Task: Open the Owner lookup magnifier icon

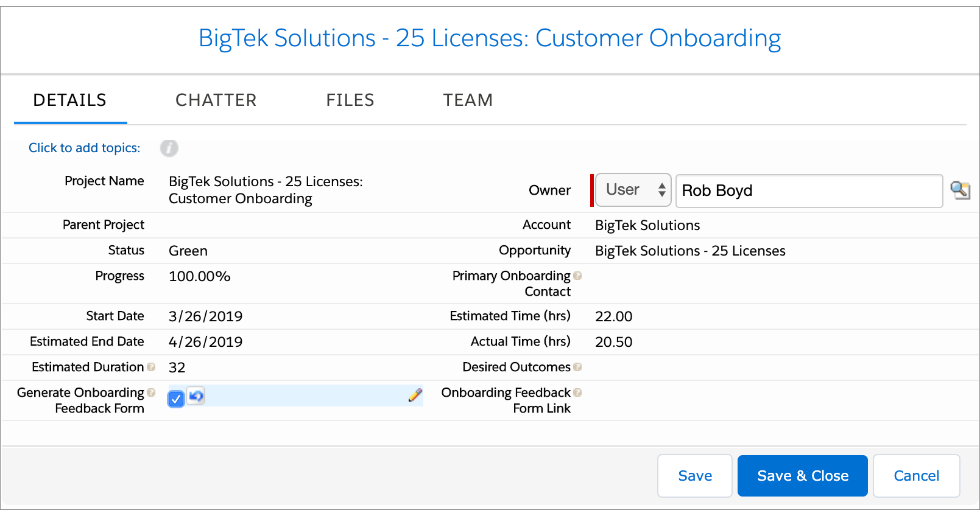Action: [960, 190]
